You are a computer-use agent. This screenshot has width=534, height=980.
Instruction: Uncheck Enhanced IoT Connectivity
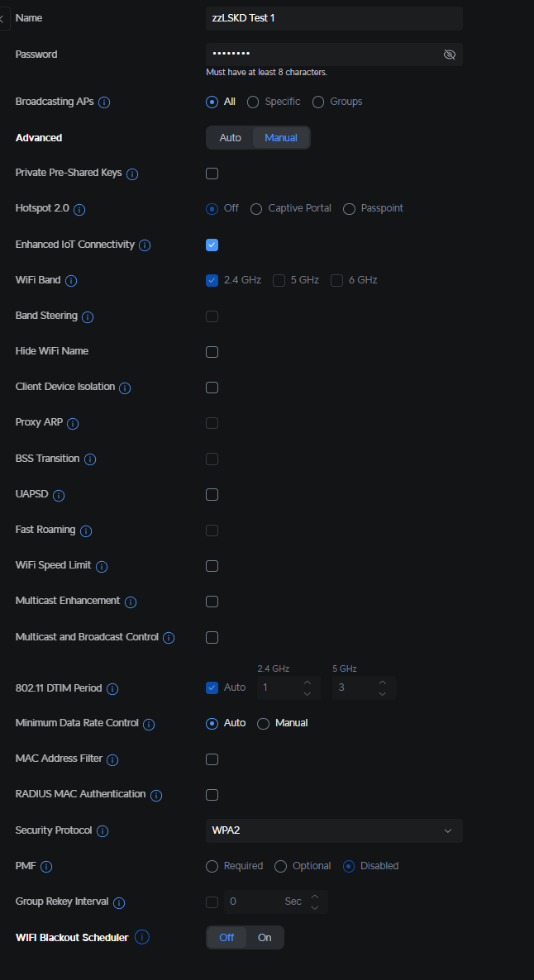[x=212, y=245]
